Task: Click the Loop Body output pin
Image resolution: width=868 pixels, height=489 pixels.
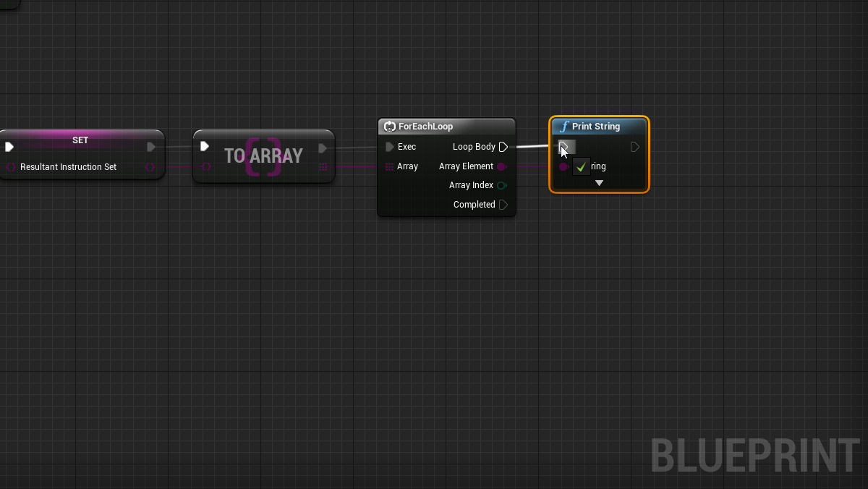Action: click(x=503, y=147)
